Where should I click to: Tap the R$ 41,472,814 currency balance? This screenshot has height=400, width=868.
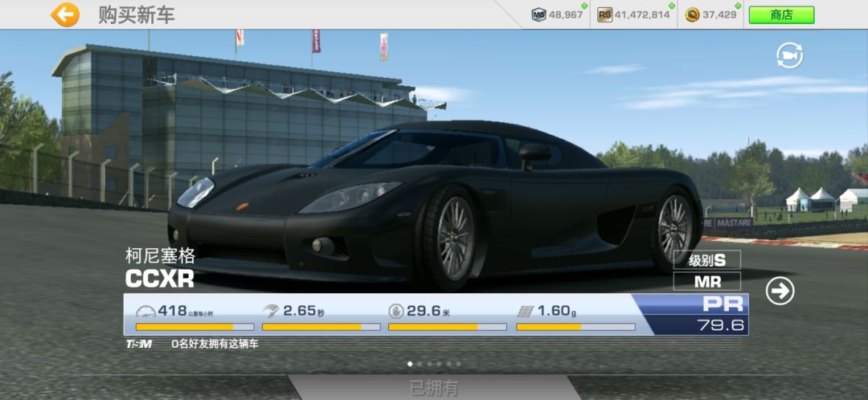click(634, 15)
